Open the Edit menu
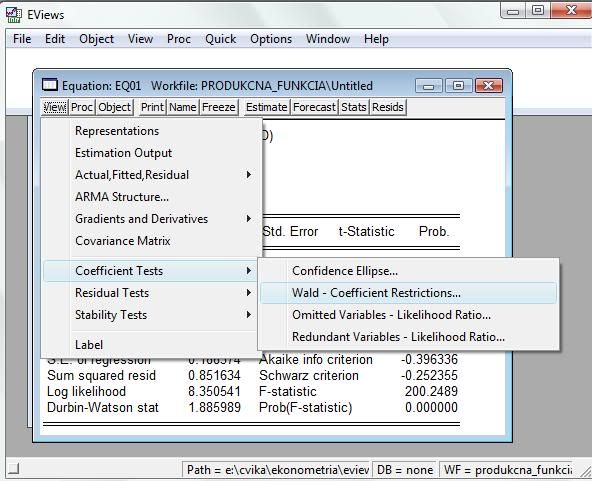Screen dimensions: 592x481 point(55,39)
